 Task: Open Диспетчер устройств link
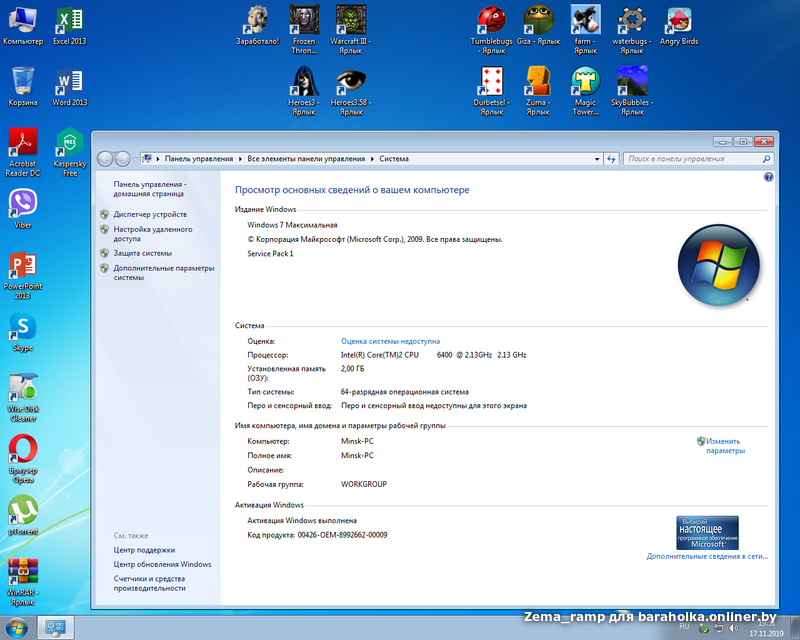150,214
